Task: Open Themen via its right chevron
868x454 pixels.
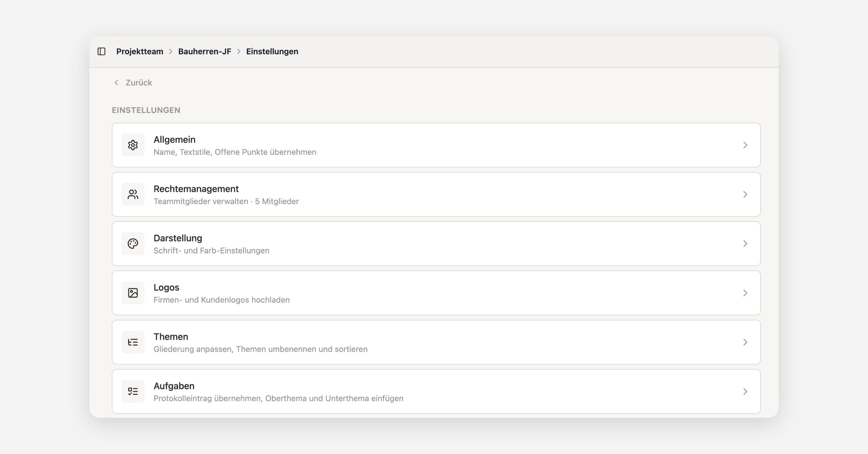Action: [x=745, y=342]
